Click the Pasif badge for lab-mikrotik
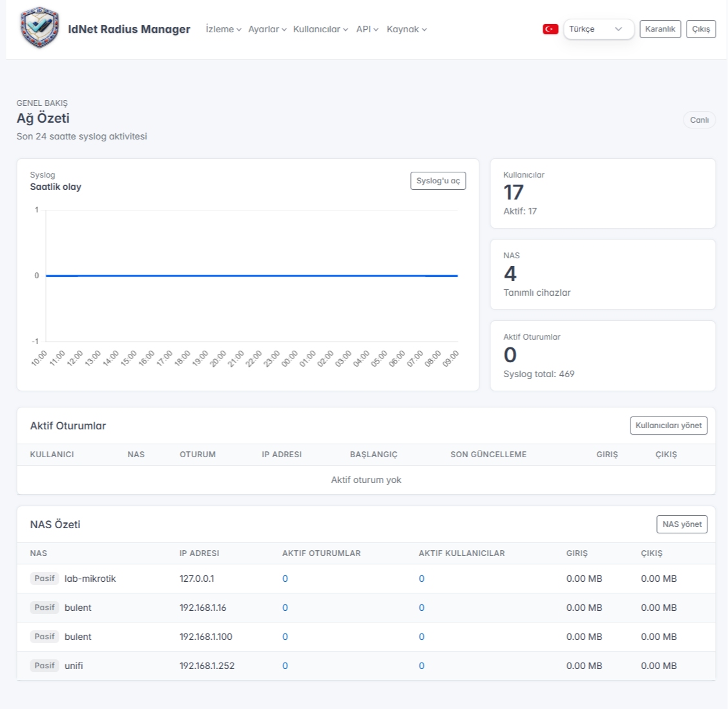728x709 pixels. [45, 579]
